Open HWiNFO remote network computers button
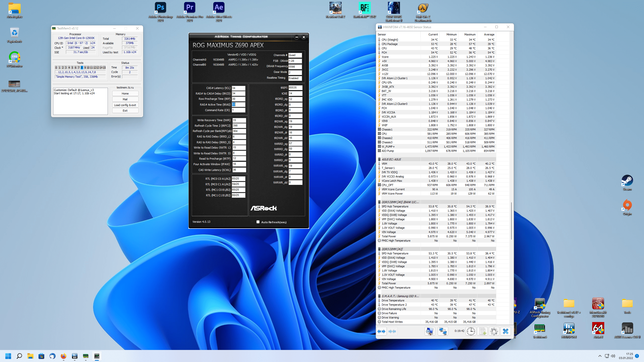Viewport: 644px width, 362px height. click(443, 331)
